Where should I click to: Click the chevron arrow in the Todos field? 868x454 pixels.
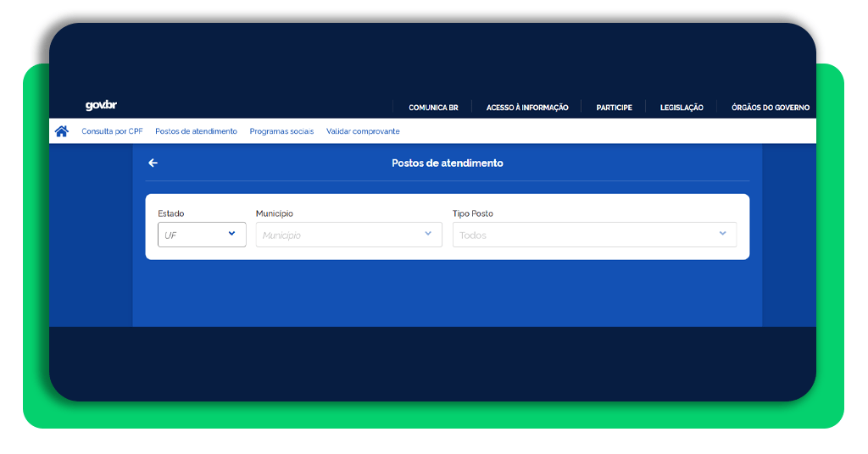pyautogui.click(x=722, y=235)
